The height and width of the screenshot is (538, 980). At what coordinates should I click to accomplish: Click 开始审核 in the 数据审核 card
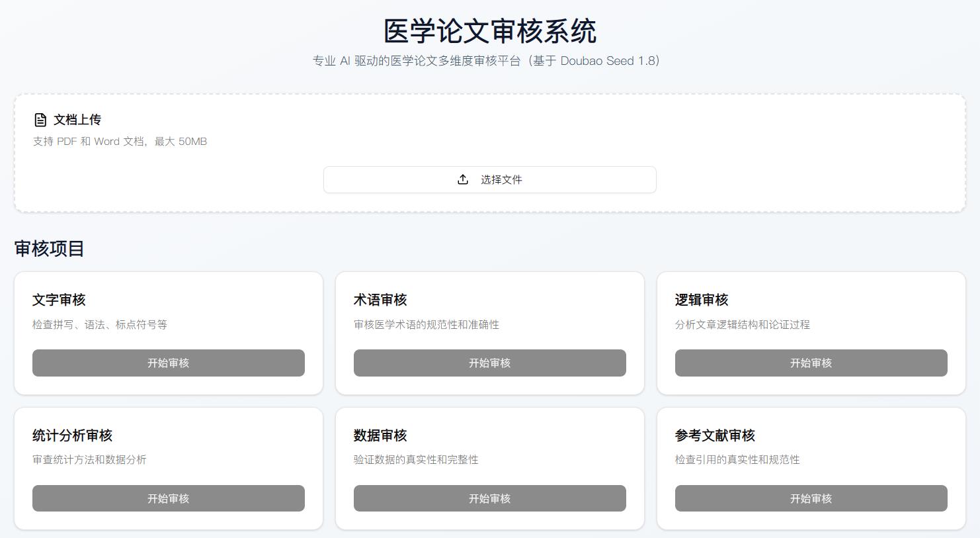pyautogui.click(x=489, y=498)
